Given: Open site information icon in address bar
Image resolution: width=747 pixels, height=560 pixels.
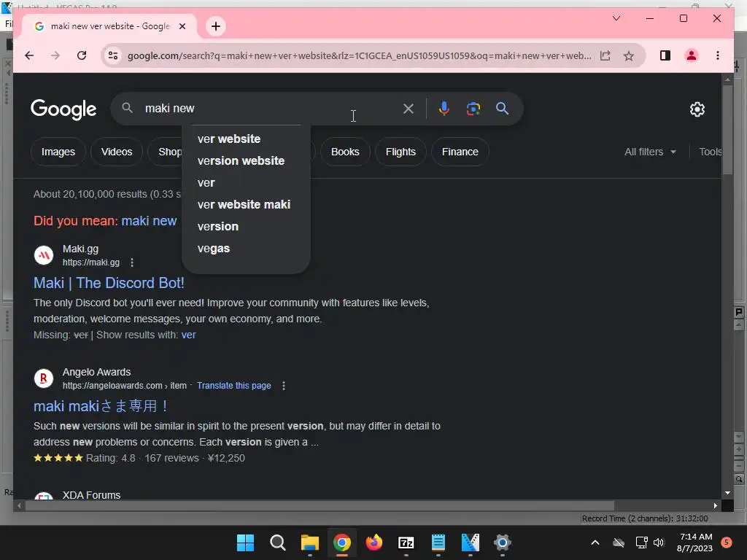Looking at the screenshot, I should 113,55.
